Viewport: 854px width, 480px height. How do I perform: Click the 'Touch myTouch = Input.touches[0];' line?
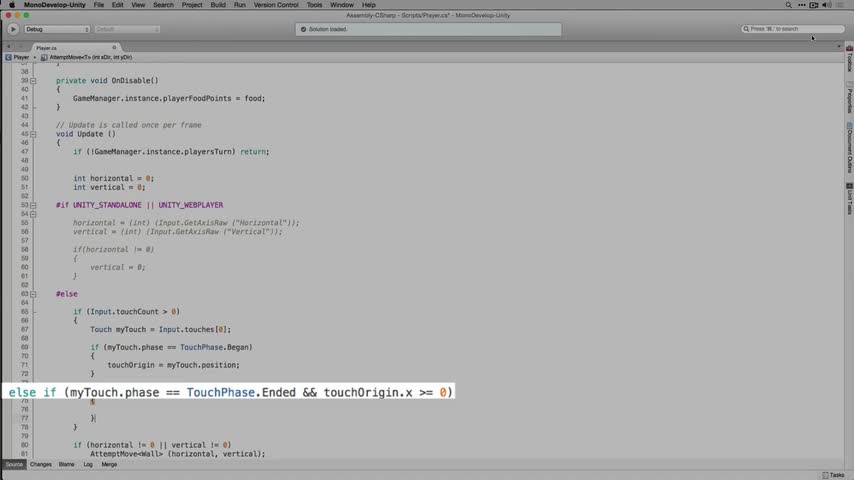click(x=161, y=330)
